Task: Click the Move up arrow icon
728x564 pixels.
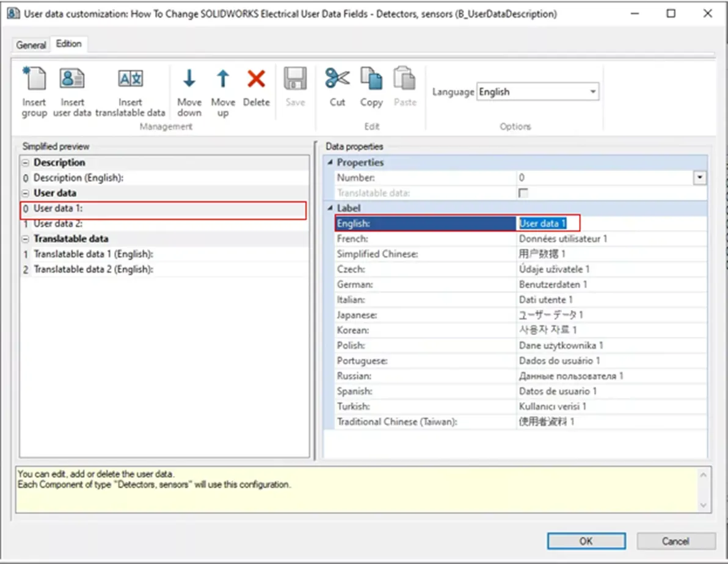Action: 223,79
